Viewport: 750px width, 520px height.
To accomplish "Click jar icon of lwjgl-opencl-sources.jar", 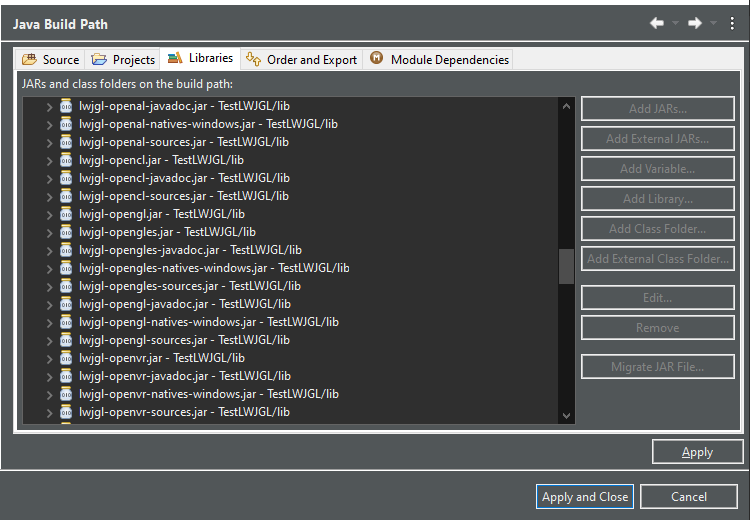I will [66, 196].
